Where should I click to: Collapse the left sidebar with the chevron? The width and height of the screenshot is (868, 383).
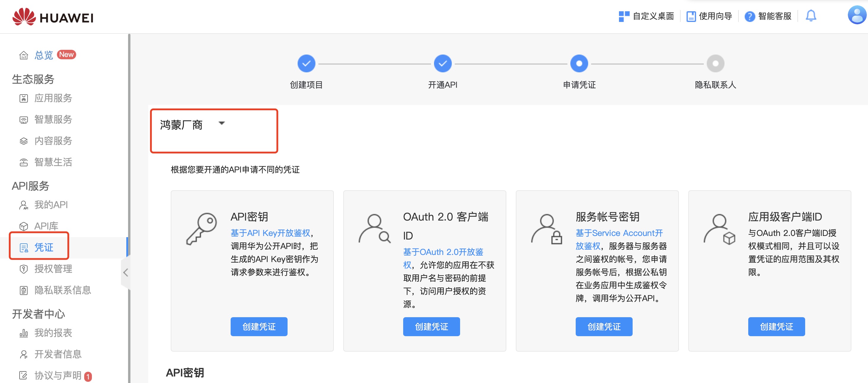(125, 272)
